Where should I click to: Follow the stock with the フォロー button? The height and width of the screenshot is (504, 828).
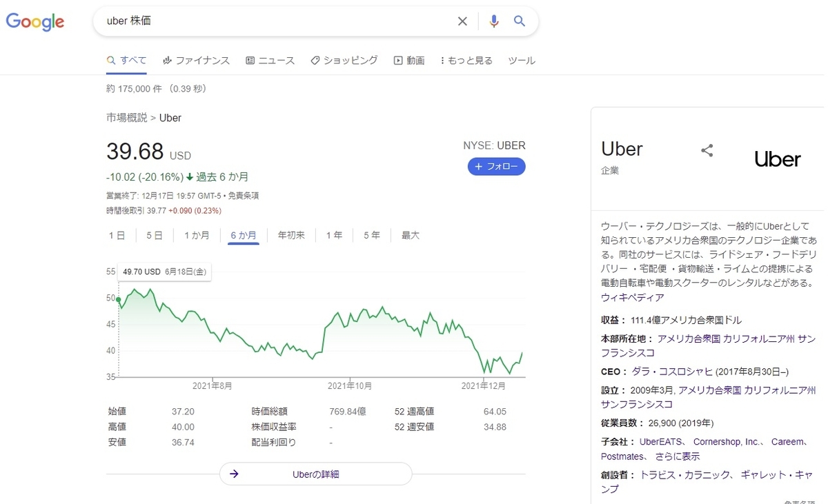coord(497,167)
